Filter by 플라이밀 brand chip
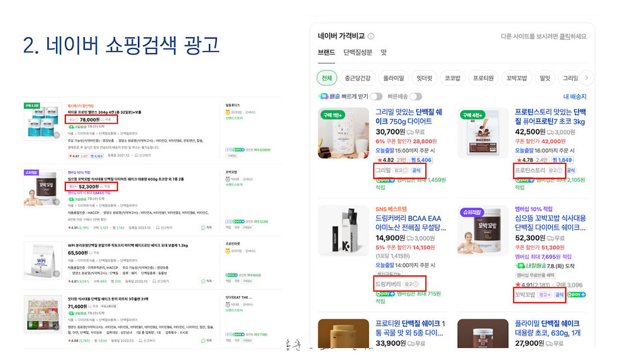 (x=394, y=78)
